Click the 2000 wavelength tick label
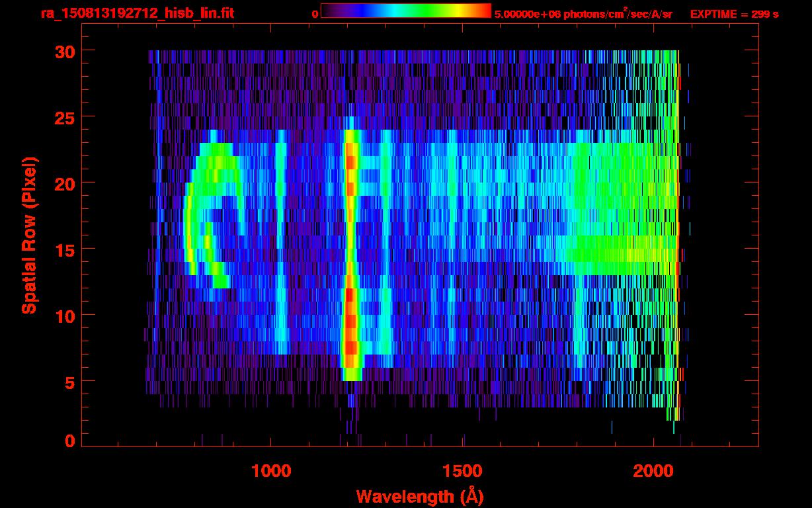Screen dimensions: 812x508 [x=653, y=470]
